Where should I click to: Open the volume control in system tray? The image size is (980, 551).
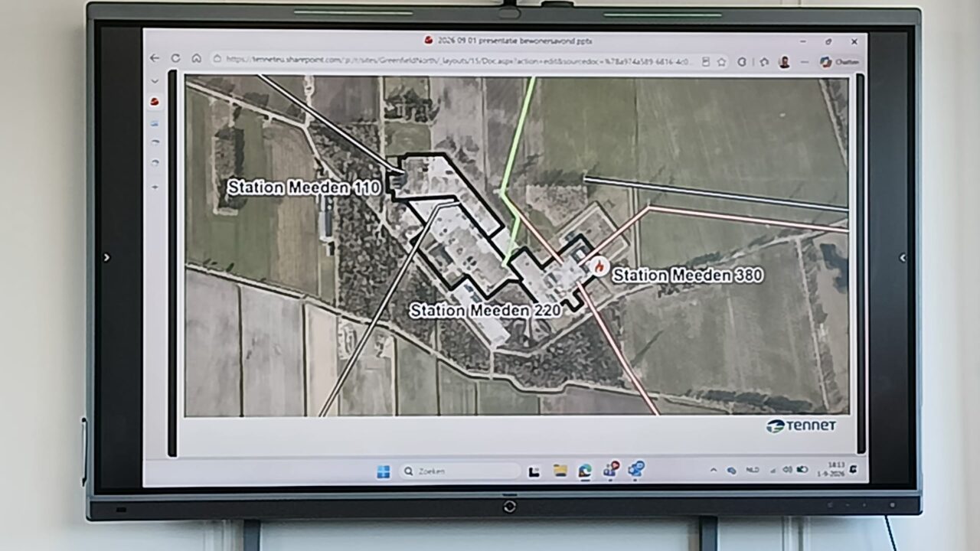[x=787, y=470]
